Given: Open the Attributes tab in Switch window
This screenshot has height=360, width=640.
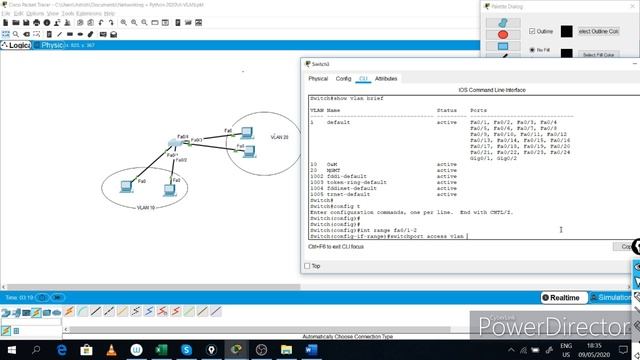Looking at the screenshot, I should tap(386, 78).
